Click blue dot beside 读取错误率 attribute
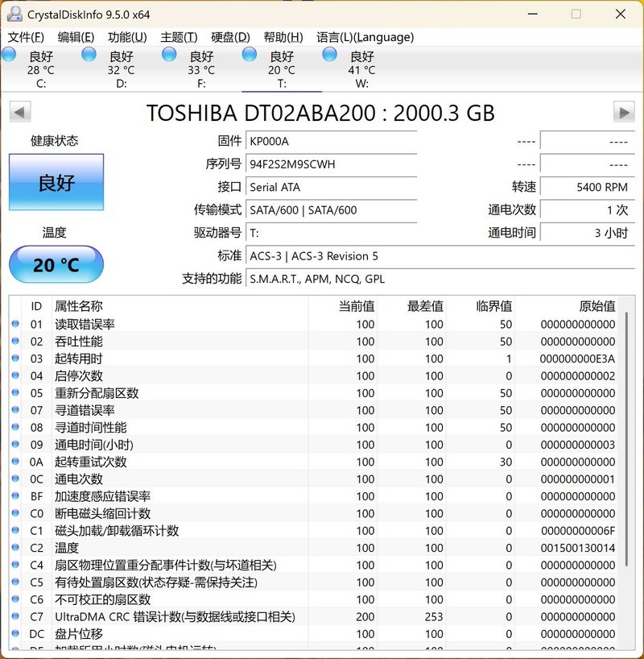 (x=13, y=324)
